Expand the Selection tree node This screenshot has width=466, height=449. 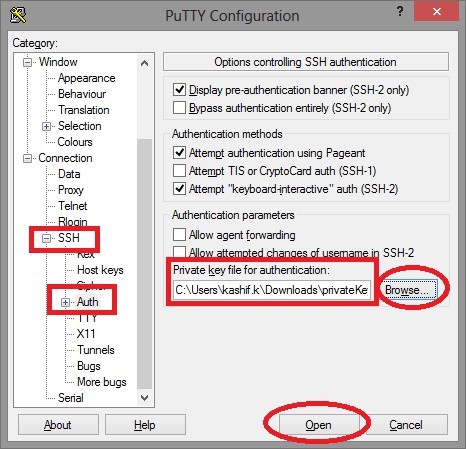[x=46, y=126]
